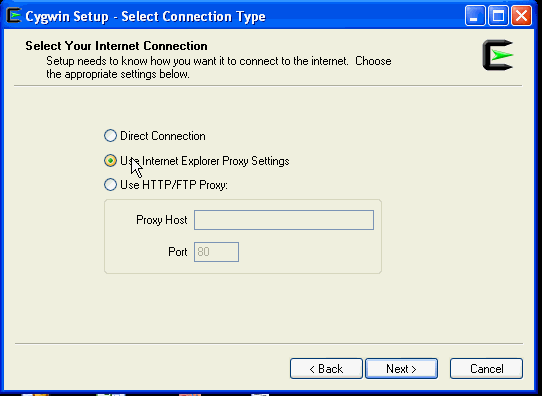
Task: Click the Cygwin logo in header
Action: point(498,55)
